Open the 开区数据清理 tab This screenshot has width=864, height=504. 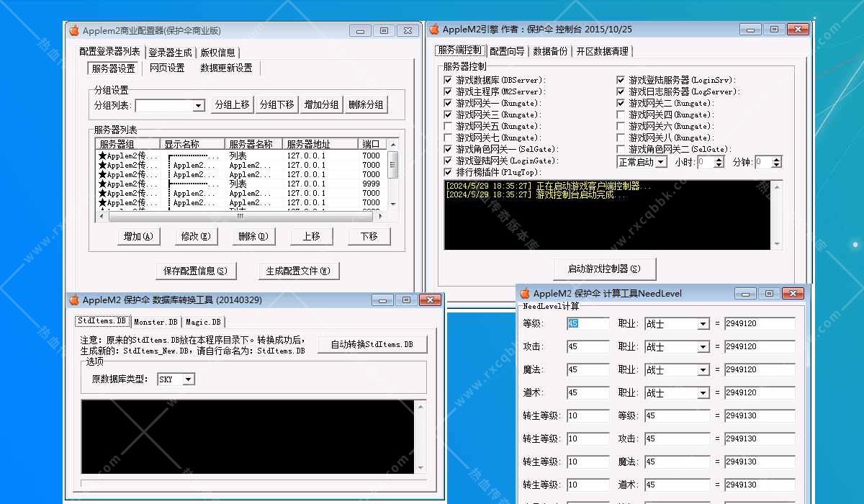pyautogui.click(x=603, y=51)
